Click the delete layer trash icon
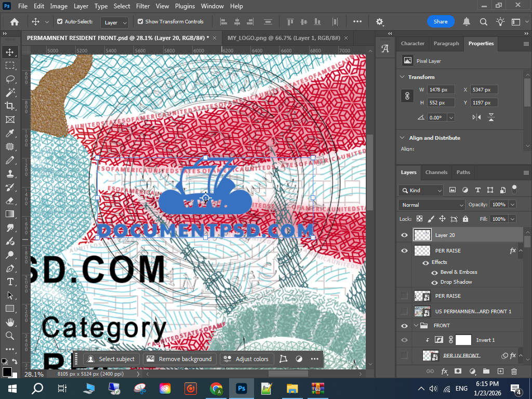 [x=514, y=371]
